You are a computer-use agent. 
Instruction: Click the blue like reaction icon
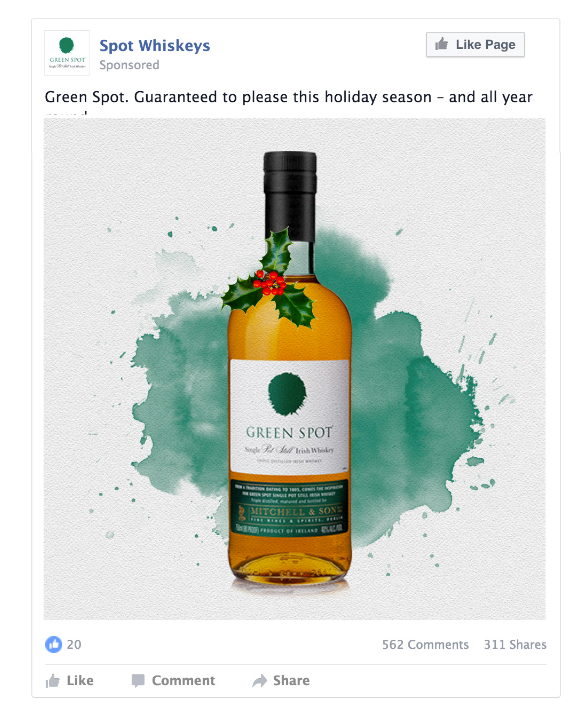pyautogui.click(x=54, y=644)
